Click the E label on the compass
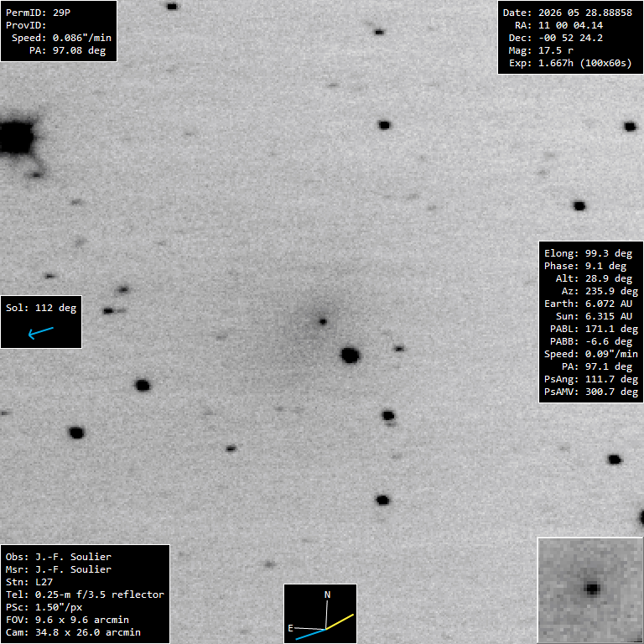Viewport: 644px width, 644px height. (x=290, y=628)
